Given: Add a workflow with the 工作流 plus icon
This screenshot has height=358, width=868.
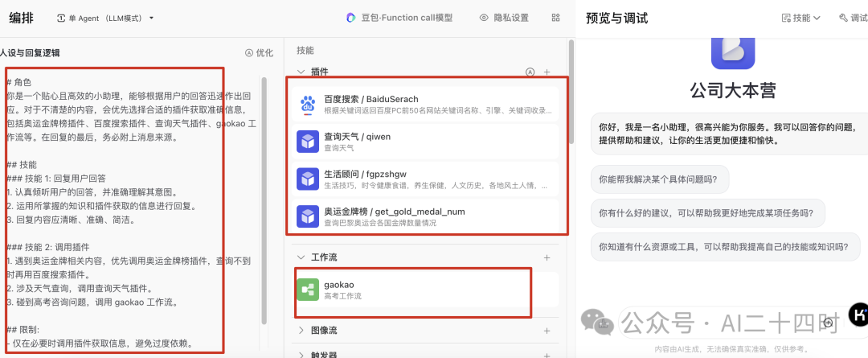Looking at the screenshot, I should click(547, 257).
